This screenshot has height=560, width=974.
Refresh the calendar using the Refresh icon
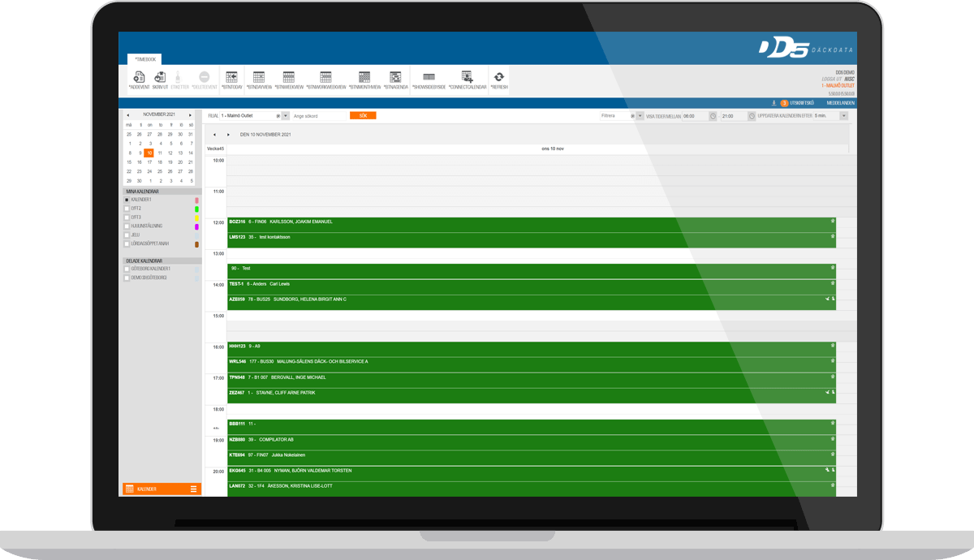tap(499, 78)
